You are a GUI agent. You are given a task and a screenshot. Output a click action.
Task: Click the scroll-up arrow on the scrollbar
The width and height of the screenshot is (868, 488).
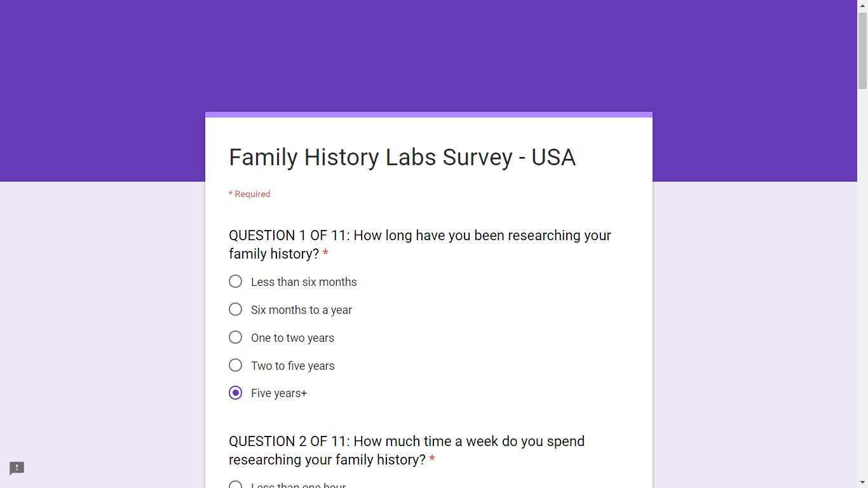862,4
